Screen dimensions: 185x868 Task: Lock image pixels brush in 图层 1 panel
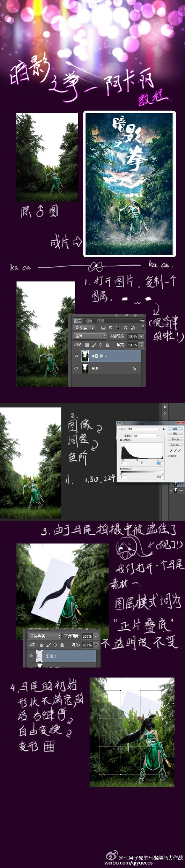coord(48,645)
